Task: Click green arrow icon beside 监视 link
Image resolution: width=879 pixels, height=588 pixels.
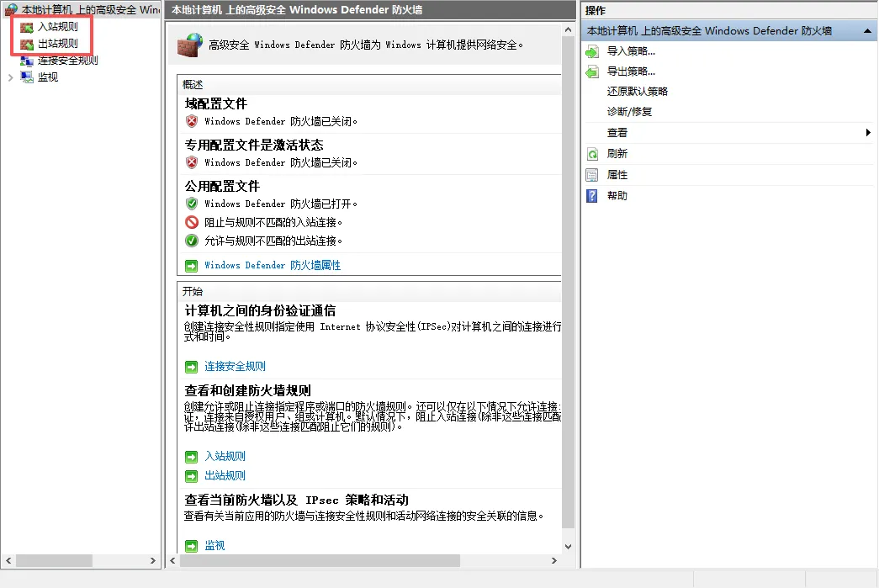Action: (x=192, y=546)
